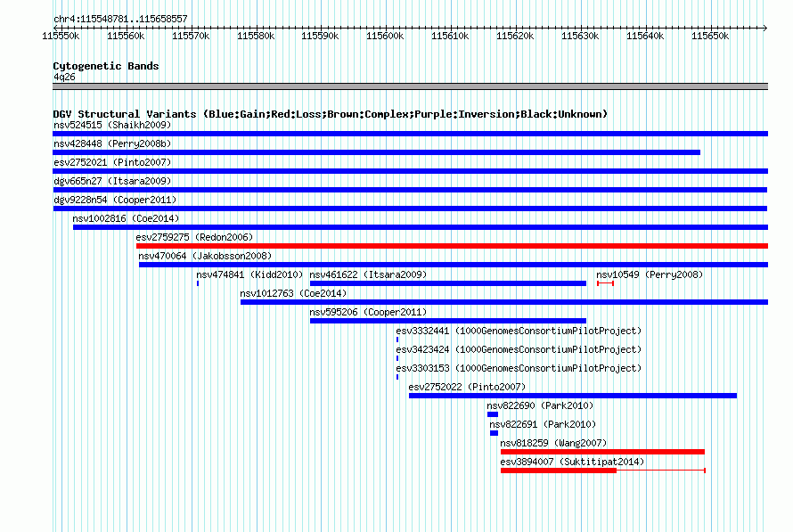Click the nsv595206 (Cooper2011) label
Screen dimensions: 793x532
pyautogui.click(x=368, y=312)
